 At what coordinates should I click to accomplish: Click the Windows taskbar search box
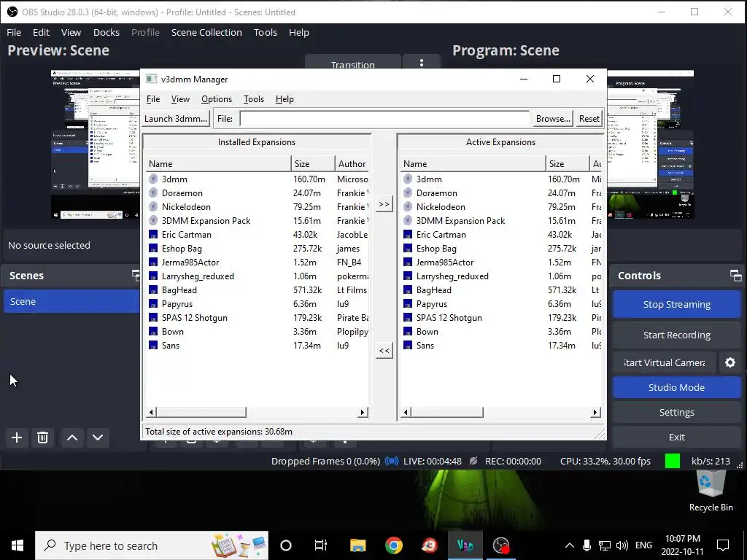(152, 545)
